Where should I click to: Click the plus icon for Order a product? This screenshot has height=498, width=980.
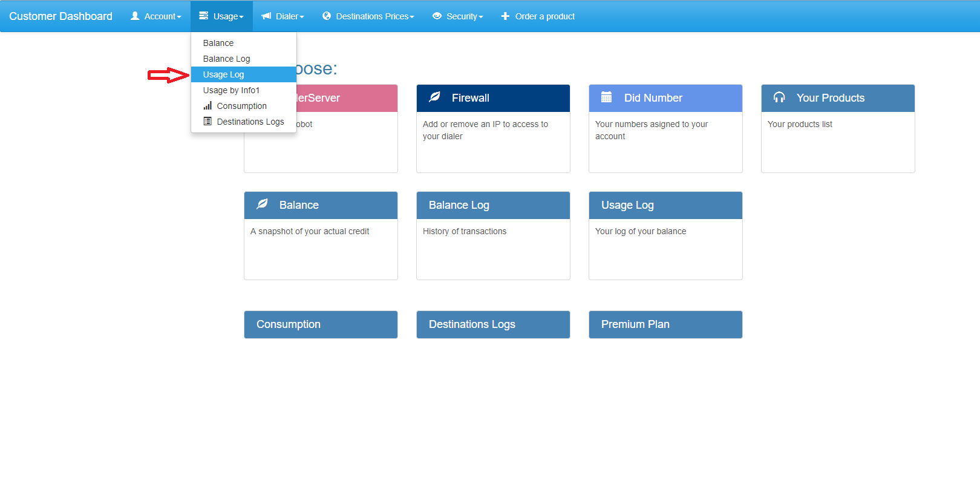pyautogui.click(x=505, y=16)
